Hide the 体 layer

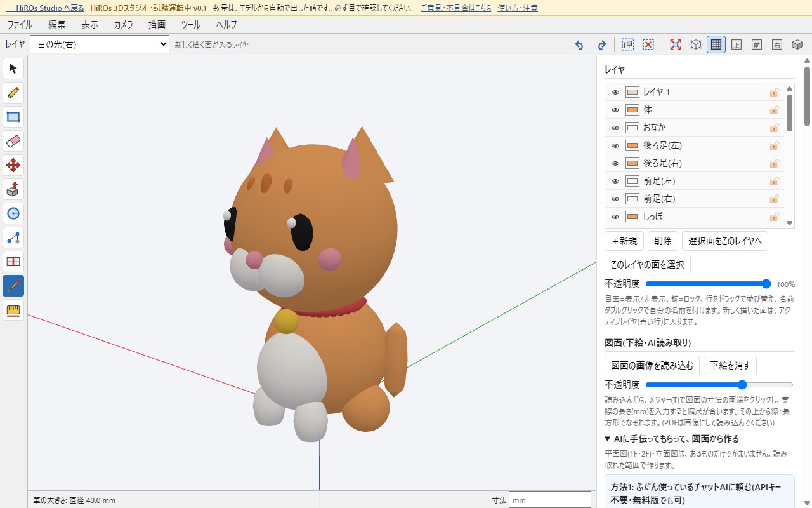(x=615, y=110)
